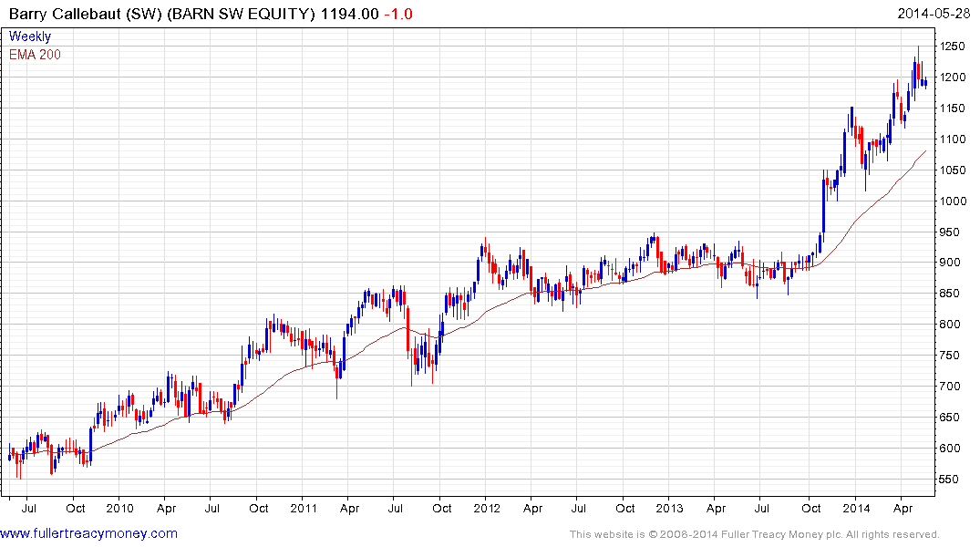Viewport: 980px width, 547px height.
Task: Click the Barry Callebaut chart title
Action: click(162, 14)
